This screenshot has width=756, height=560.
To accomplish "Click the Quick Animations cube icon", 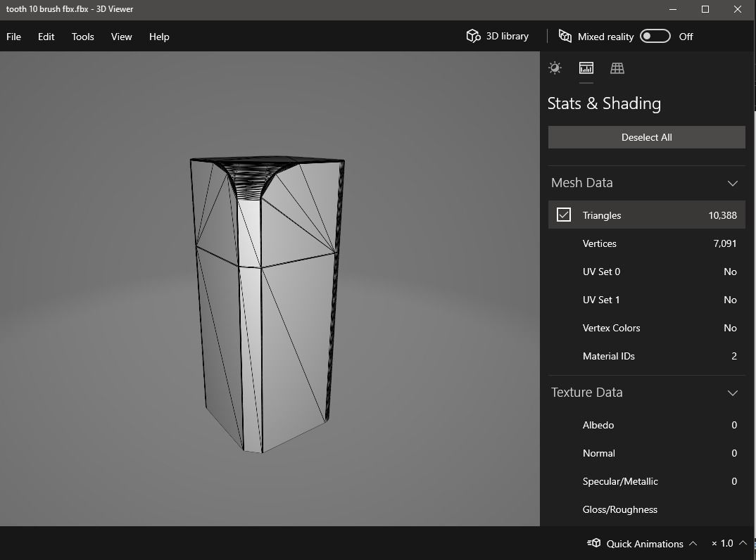I will click(x=594, y=543).
